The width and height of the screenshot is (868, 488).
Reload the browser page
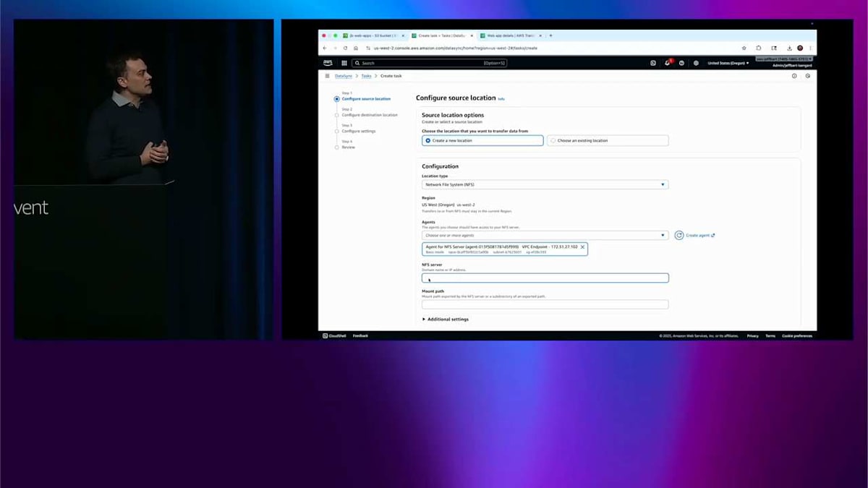pyautogui.click(x=345, y=48)
